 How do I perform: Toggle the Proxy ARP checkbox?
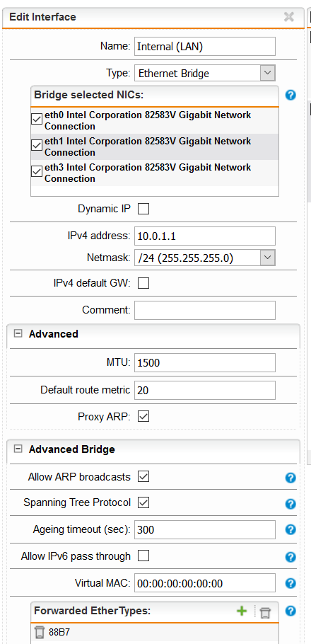(143, 417)
